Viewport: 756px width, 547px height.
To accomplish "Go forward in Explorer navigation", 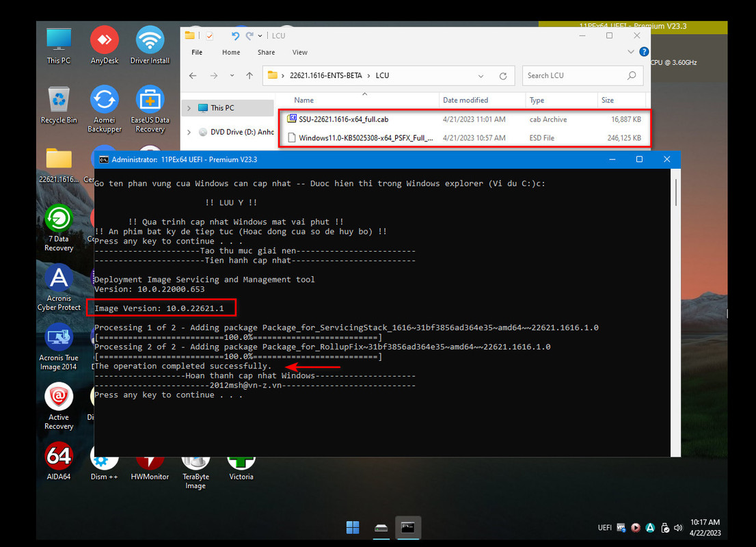I will coord(213,75).
